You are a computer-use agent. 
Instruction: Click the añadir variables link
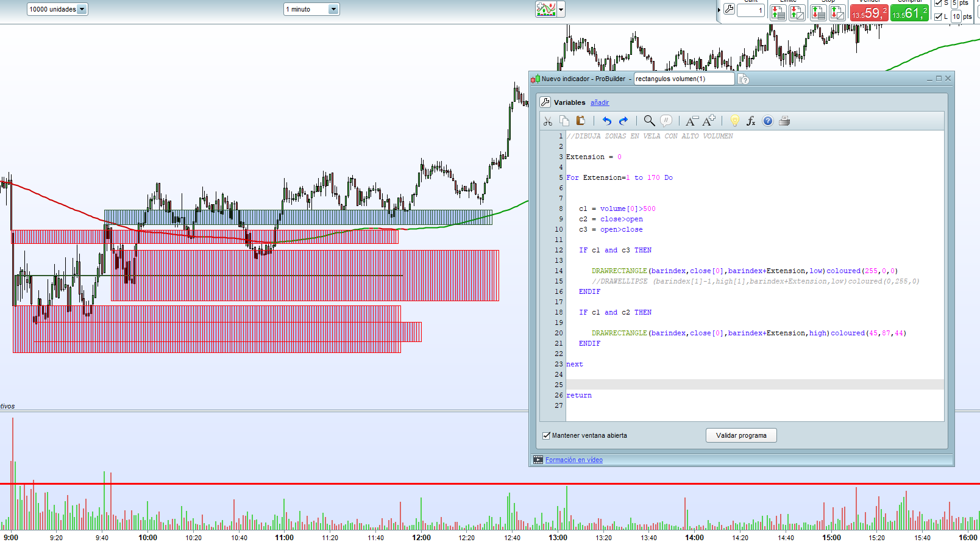coord(600,102)
